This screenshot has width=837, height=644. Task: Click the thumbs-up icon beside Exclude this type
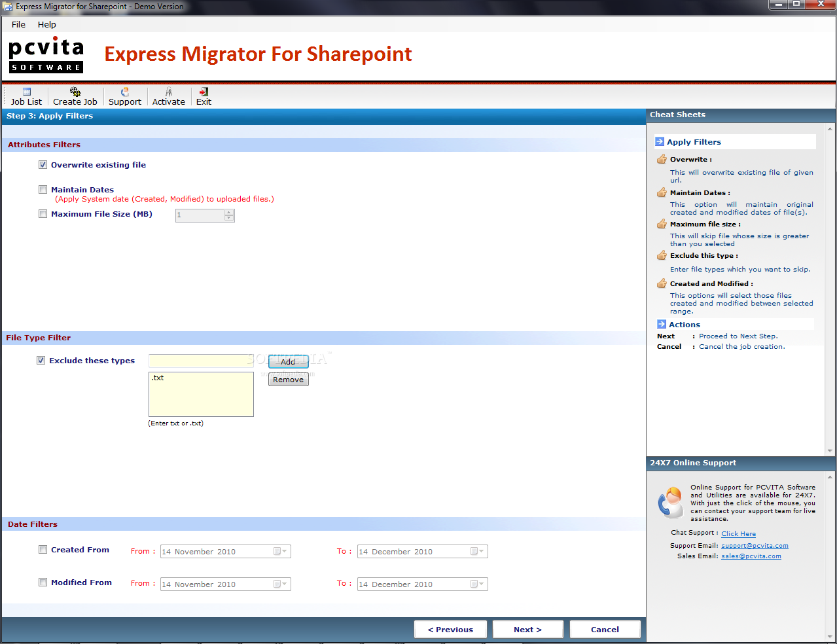(662, 255)
